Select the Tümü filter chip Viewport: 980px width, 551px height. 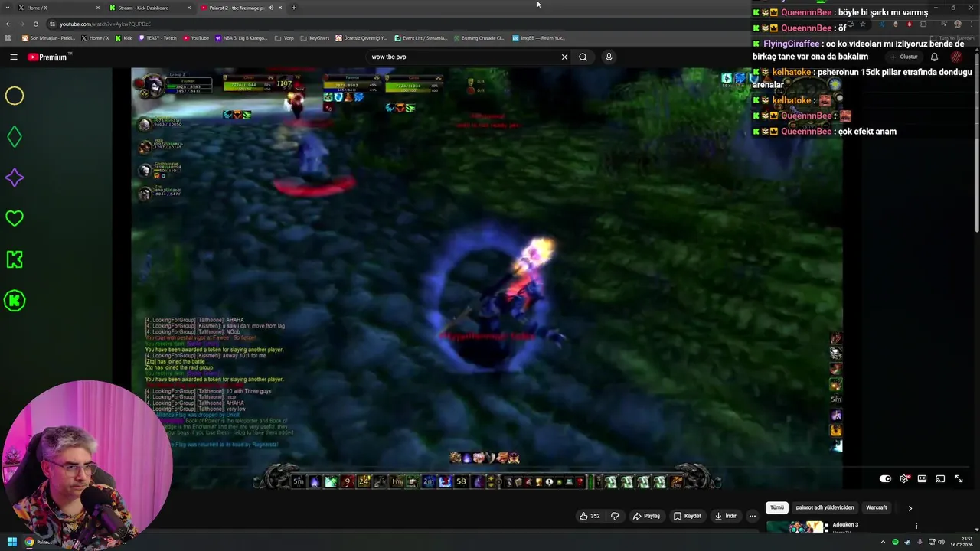click(777, 507)
